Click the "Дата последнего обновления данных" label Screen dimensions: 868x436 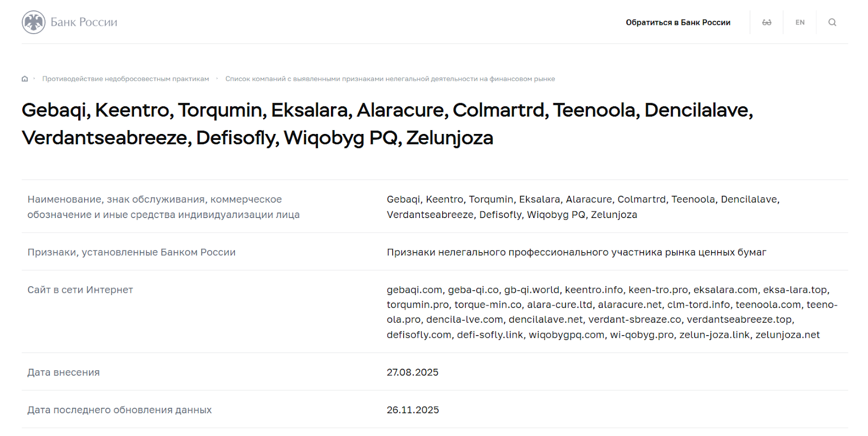pyautogui.click(x=119, y=410)
